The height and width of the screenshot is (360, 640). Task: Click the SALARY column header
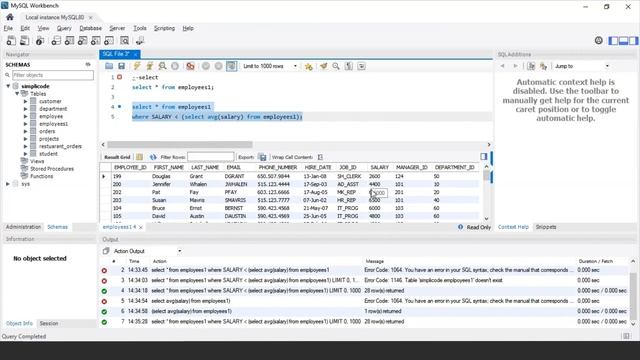click(x=379, y=167)
